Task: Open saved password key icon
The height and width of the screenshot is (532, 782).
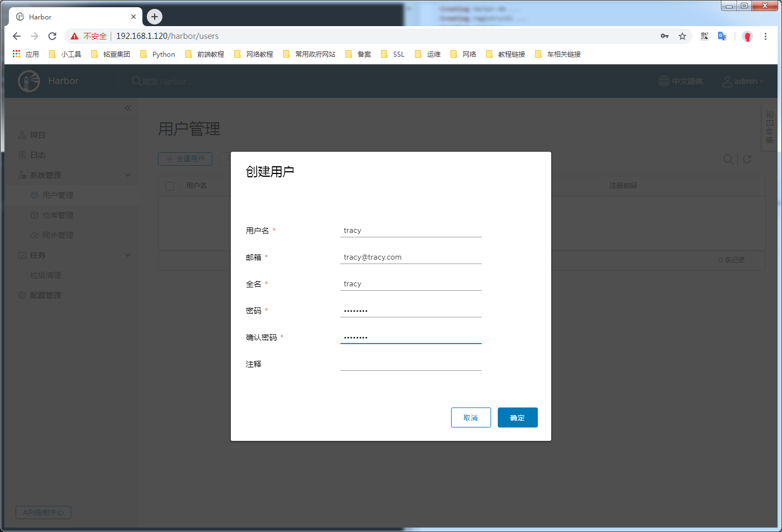Action: point(665,36)
